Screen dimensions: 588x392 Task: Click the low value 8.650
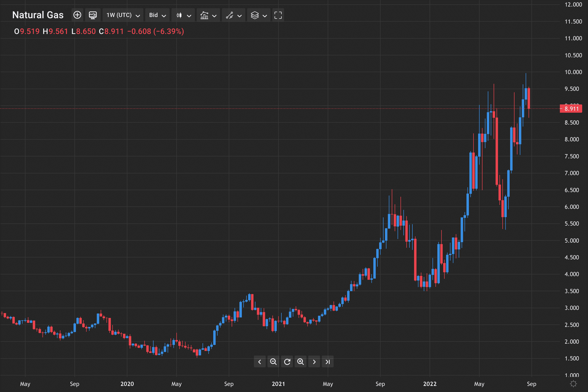86,31
